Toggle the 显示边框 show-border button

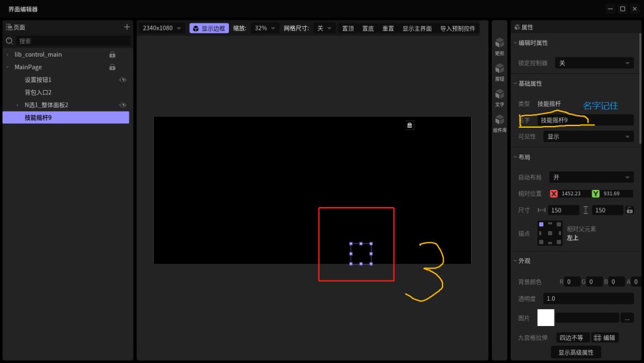click(x=209, y=28)
